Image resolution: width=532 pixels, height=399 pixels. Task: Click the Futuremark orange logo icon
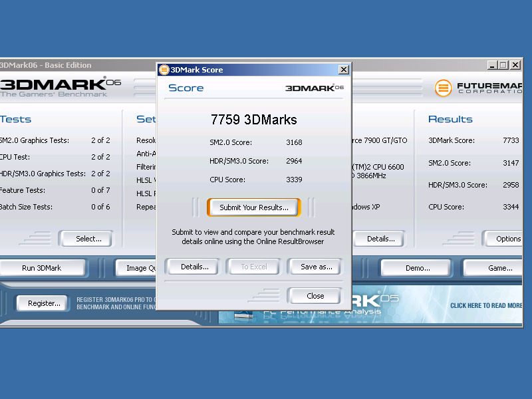(x=443, y=88)
